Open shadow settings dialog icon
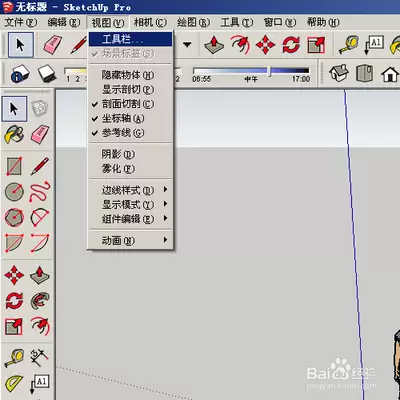Viewport: 400px width, 400px height. tap(20, 73)
